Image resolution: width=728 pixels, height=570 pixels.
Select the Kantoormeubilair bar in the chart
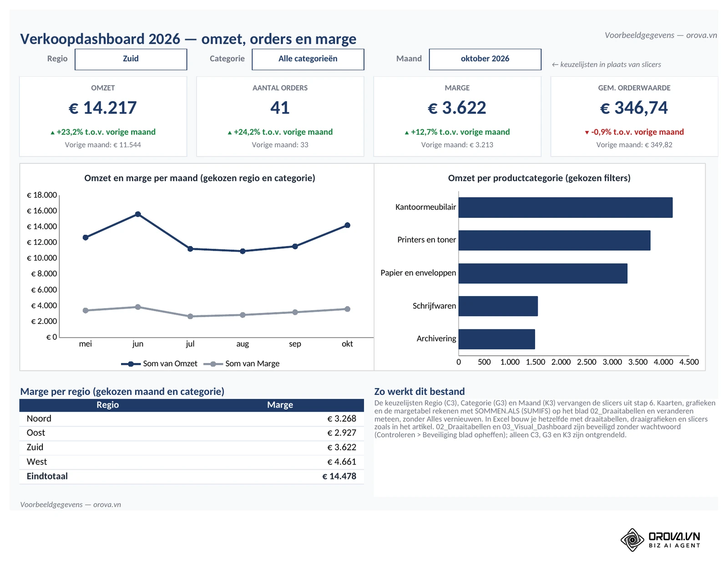(566, 207)
